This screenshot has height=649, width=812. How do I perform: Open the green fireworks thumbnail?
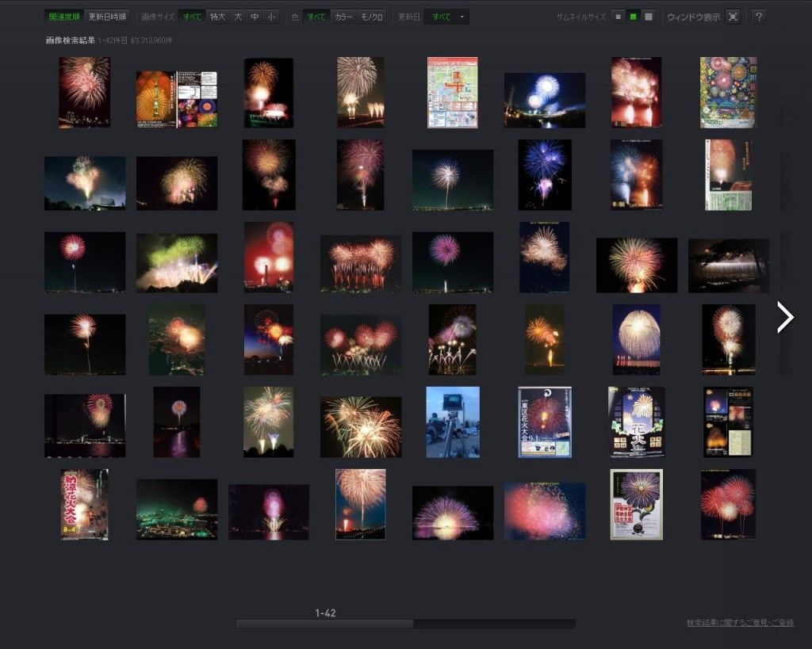tap(177, 263)
